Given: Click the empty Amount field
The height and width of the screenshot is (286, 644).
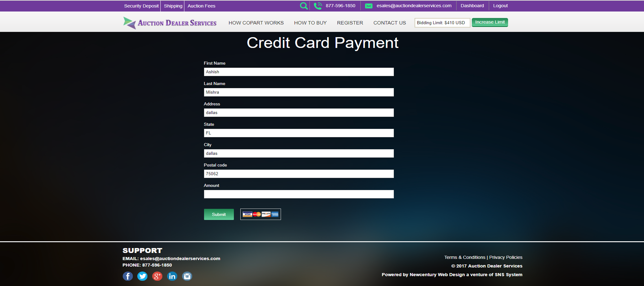Looking at the screenshot, I should coord(299,194).
